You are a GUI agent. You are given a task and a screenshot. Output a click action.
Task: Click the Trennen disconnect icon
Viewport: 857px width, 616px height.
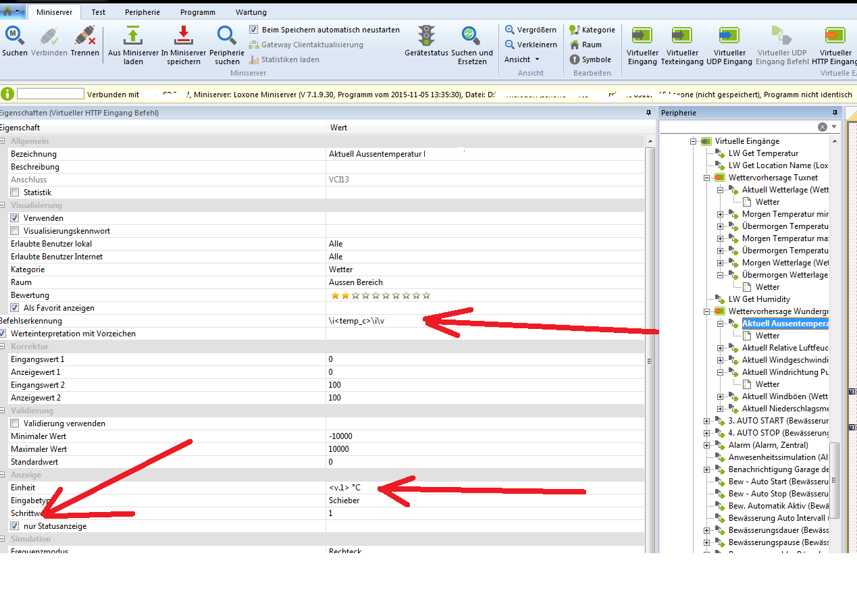pyautogui.click(x=84, y=36)
